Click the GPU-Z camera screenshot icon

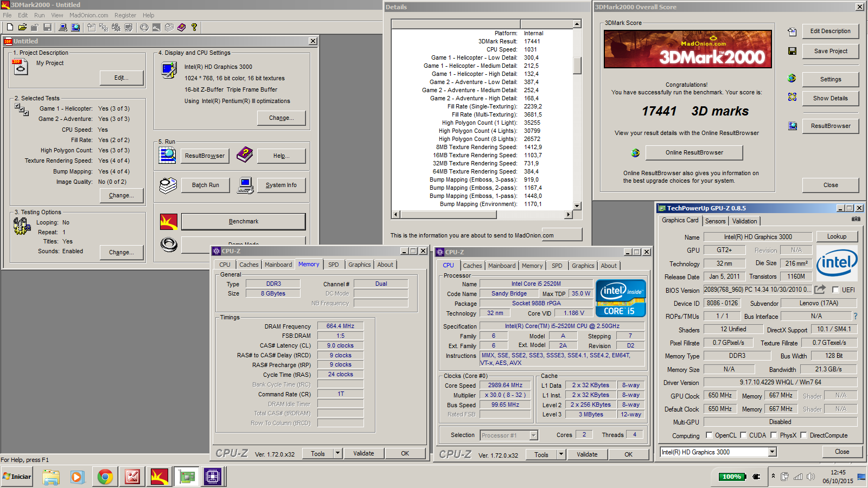coord(856,219)
